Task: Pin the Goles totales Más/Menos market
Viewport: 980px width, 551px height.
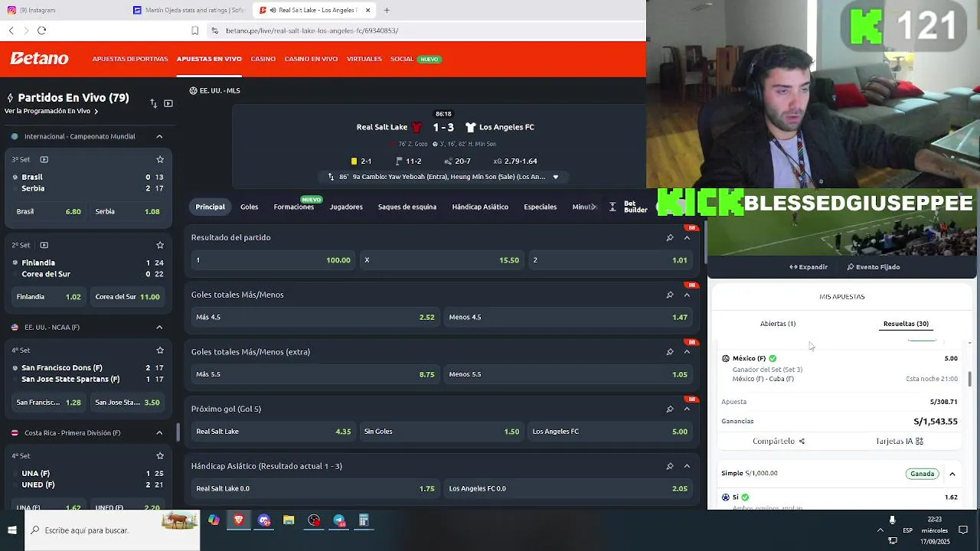Action: (x=669, y=295)
